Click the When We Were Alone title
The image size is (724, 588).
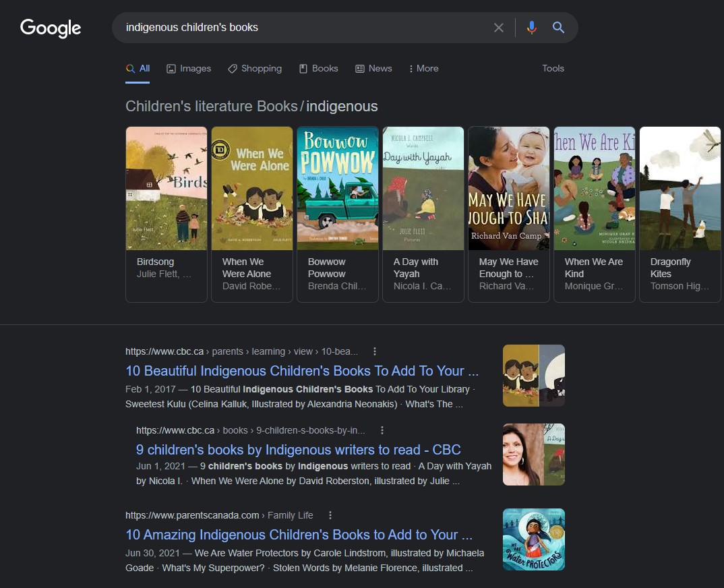click(247, 268)
